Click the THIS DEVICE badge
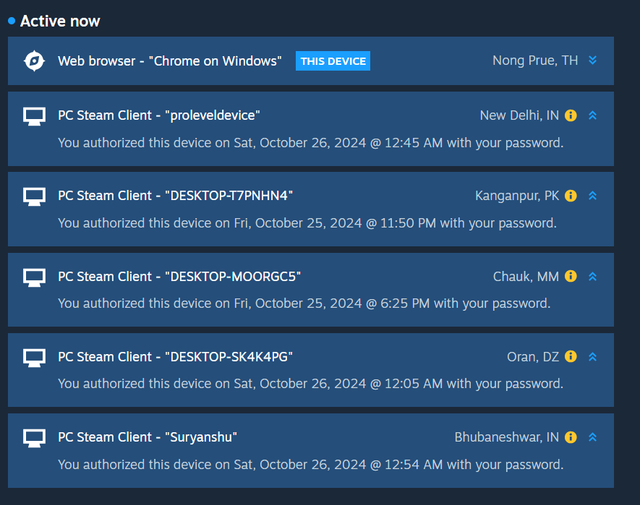The height and width of the screenshot is (505, 640). point(333,61)
